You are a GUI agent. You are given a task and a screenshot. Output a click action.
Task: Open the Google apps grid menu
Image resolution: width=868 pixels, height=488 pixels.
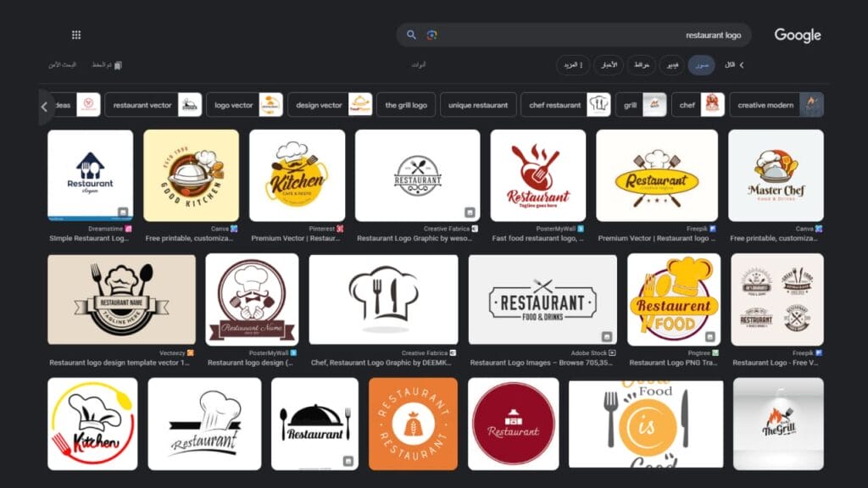(76, 35)
